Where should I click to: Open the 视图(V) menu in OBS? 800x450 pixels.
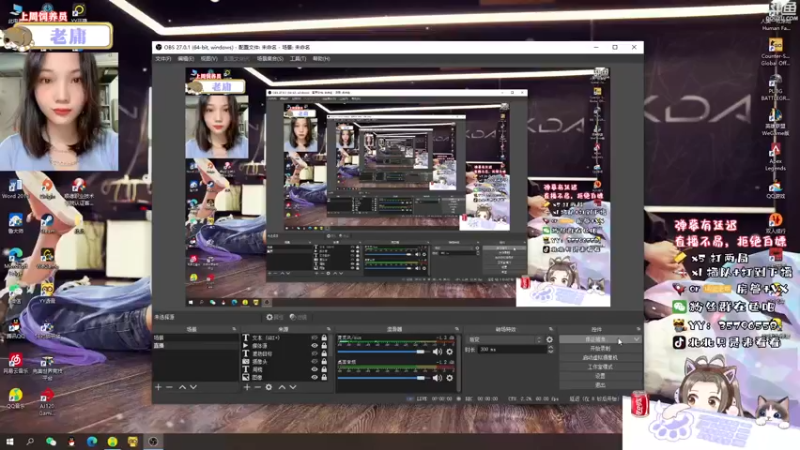tap(209, 59)
